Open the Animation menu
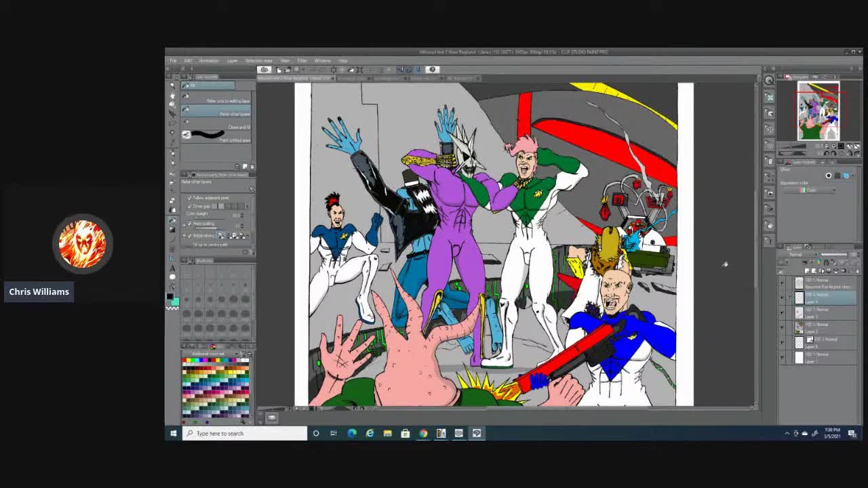The width and height of the screenshot is (868, 488). tap(209, 60)
